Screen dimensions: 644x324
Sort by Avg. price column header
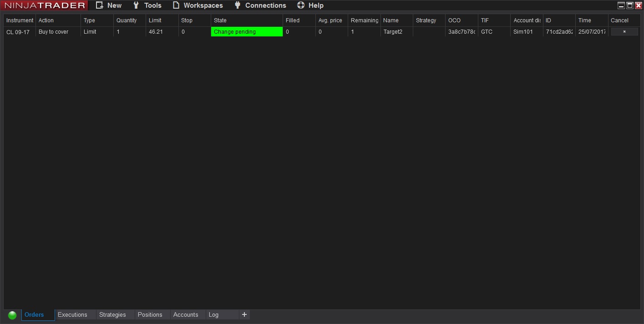[332, 20]
